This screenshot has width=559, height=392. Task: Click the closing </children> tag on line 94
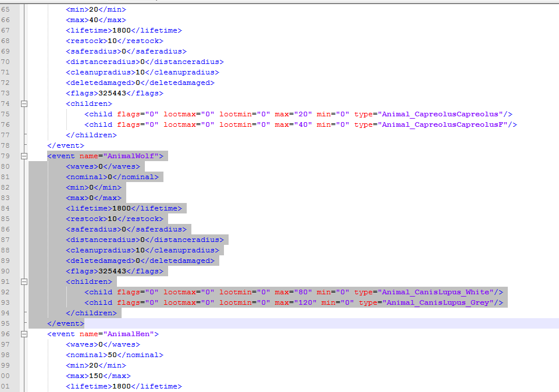[91, 313]
